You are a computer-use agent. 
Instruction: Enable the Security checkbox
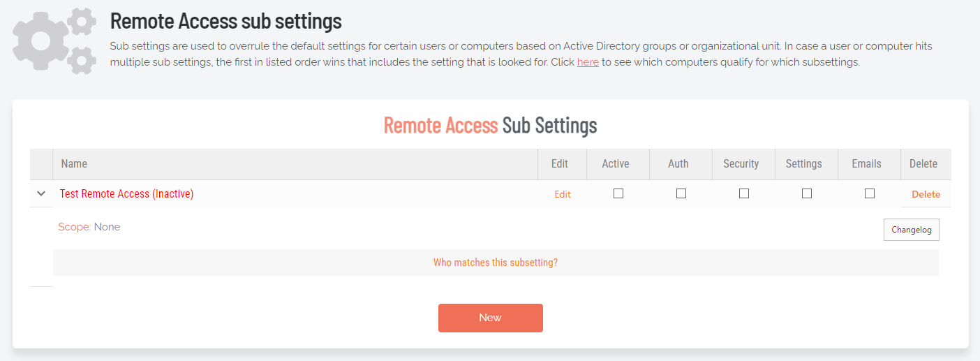(744, 193)
